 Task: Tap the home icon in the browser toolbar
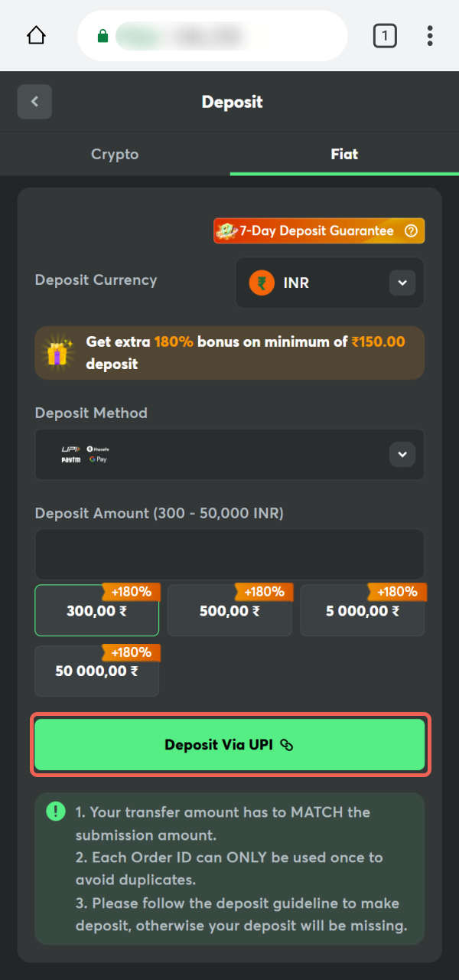coord(35,35)
